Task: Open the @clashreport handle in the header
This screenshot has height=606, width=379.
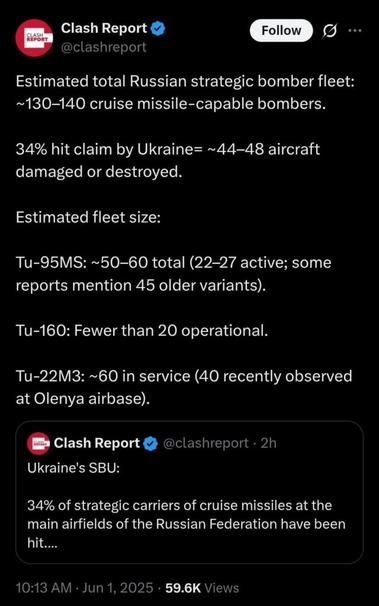Action: point(104,47)
